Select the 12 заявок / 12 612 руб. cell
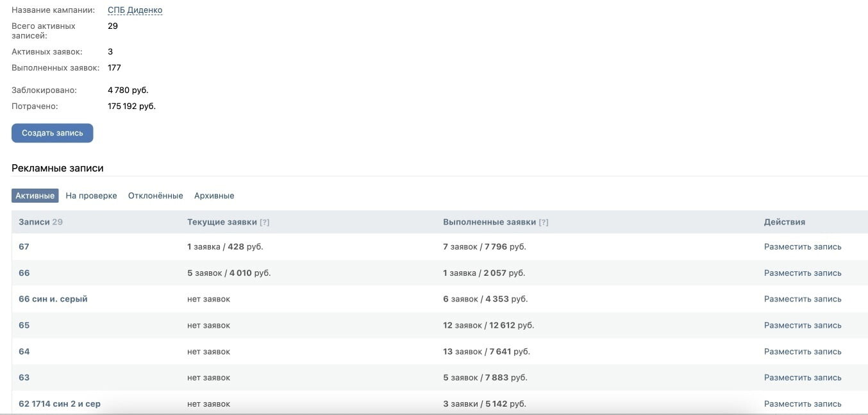868x415 pixels. pyautogui.click(x=488, y=325)
